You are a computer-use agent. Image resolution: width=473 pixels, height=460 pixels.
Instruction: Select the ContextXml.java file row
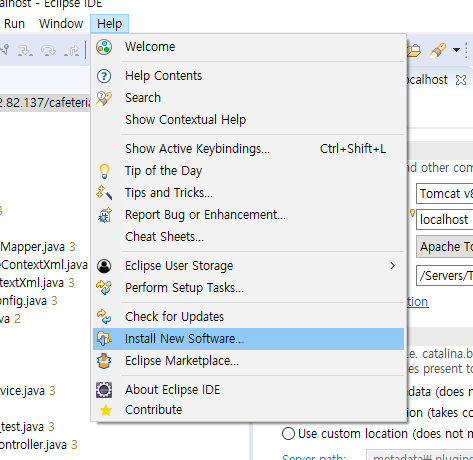[44, 265]
